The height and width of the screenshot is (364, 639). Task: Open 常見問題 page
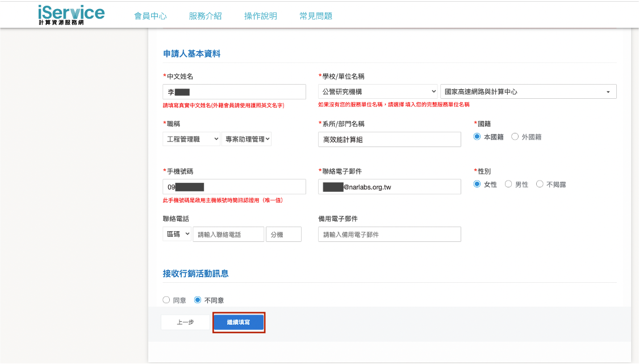[316, 16]
